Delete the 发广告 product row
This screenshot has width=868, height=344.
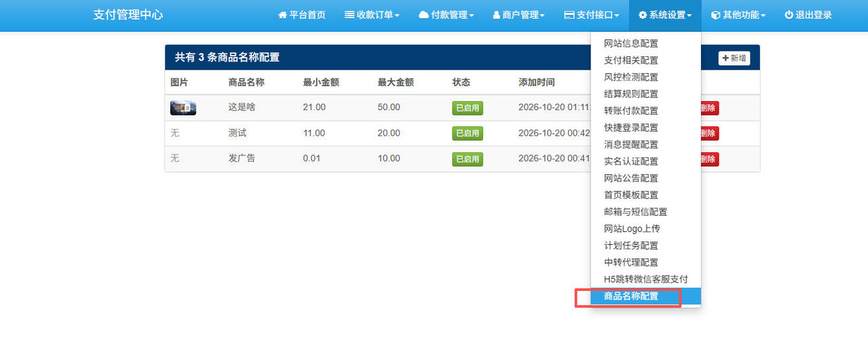click(x=710, y=159)
